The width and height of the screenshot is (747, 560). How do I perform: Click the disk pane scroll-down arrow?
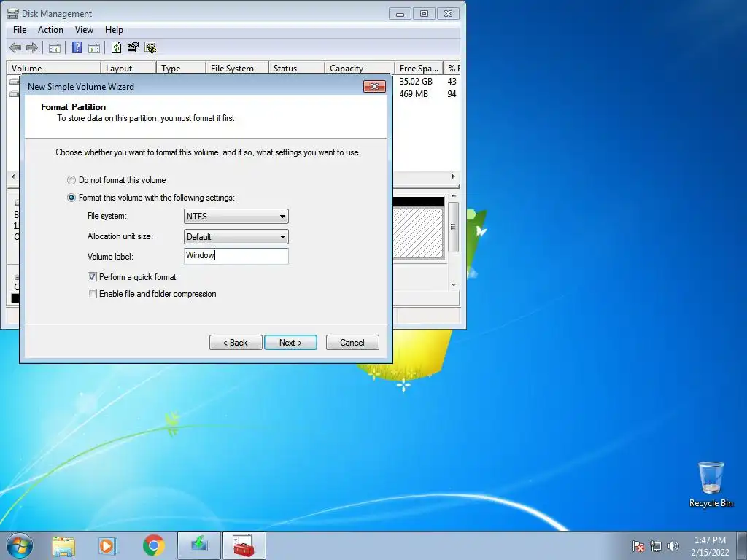[454, 285]
